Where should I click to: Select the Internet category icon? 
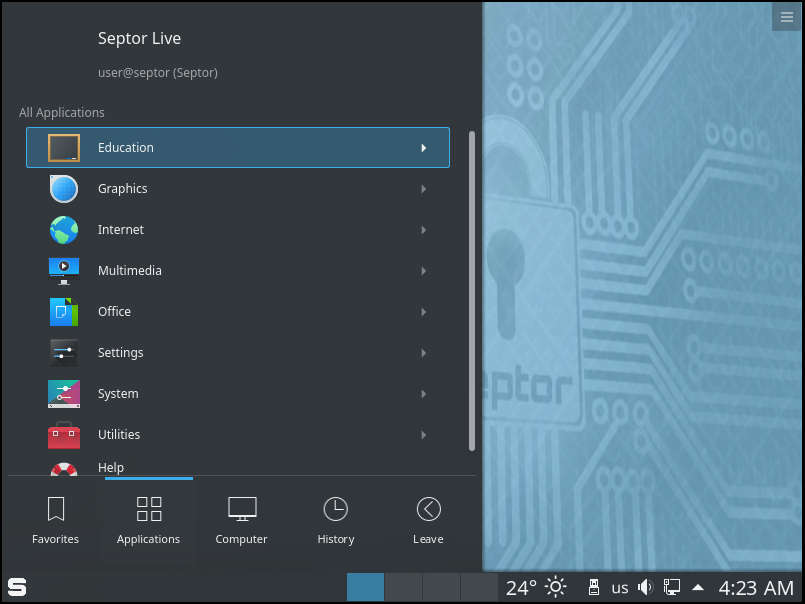(x=64, y=229)
